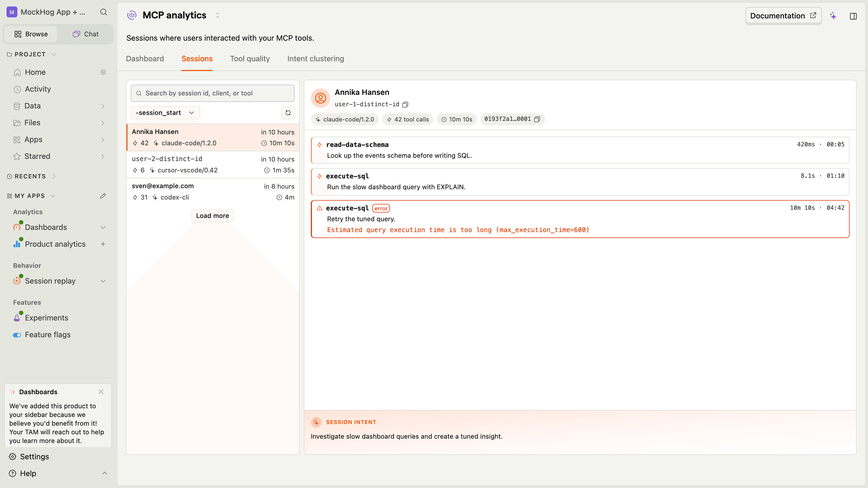Click the 42 tool calls tag
The height and width of the screenshot is (488, 868).
pos(407,119)
